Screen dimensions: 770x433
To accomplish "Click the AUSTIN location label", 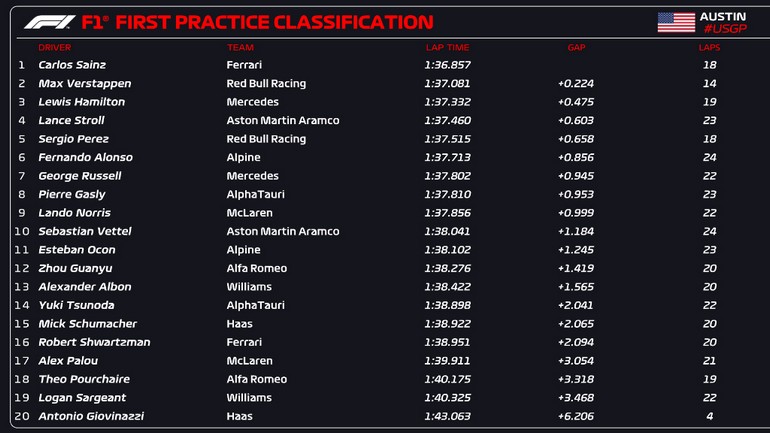I will click(x=722, y=17).
